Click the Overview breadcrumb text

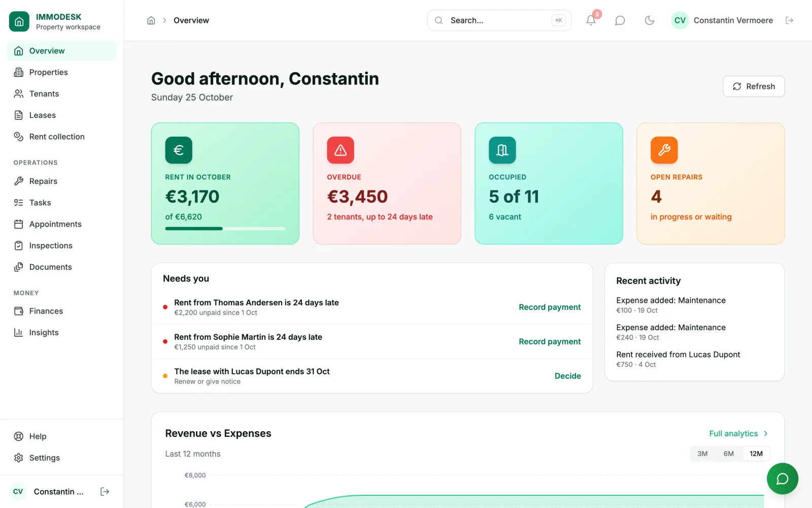(x=191, y=20)
